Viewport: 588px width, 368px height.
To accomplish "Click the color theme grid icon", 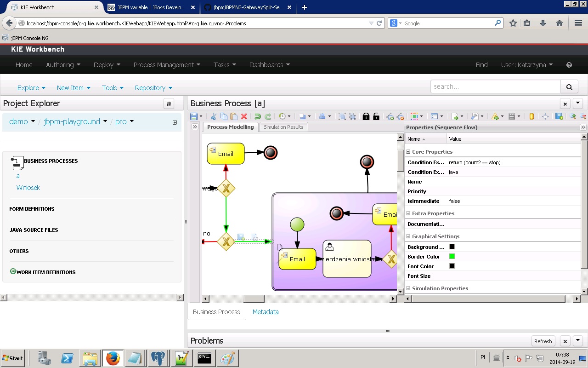I will point(414,116).
